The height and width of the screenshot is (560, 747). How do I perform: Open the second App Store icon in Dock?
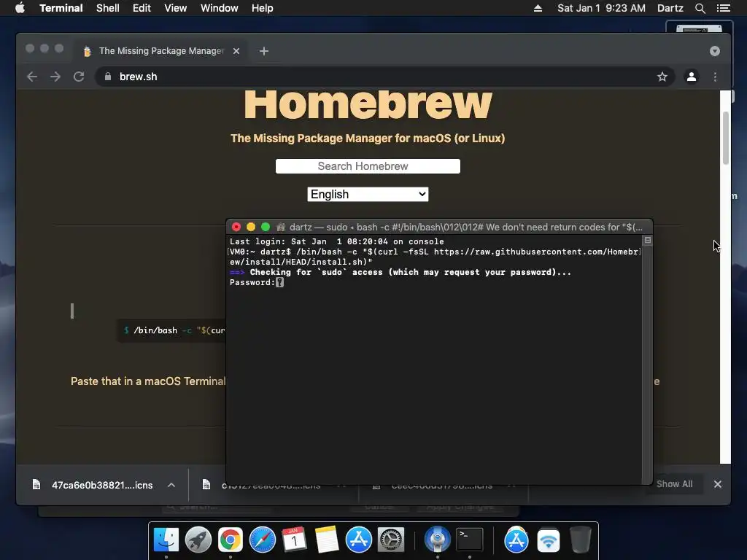(x=516, y=540)
